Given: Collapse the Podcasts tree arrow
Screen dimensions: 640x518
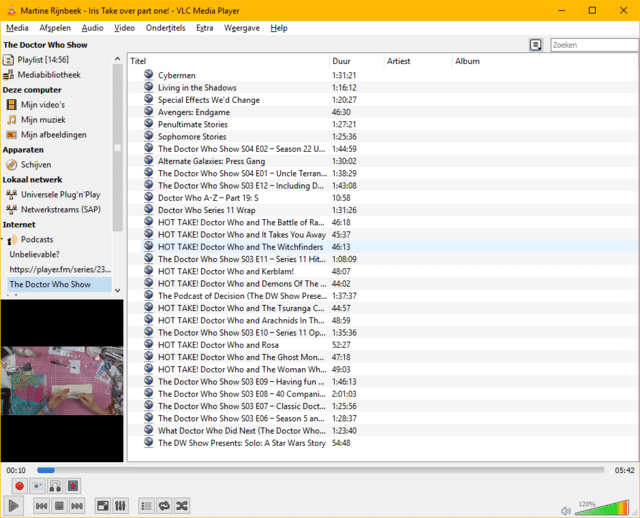Looking at the screenshot, I should click(x=2, y=240).
